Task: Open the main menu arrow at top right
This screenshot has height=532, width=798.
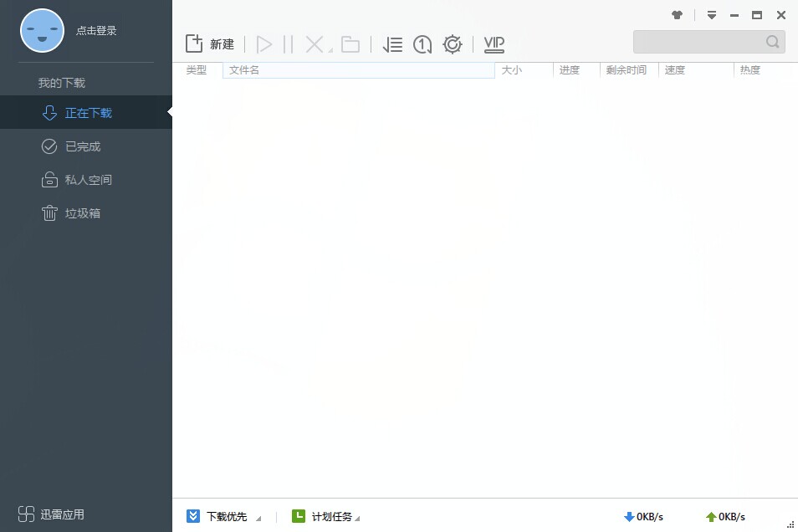Action: point(712,14)
